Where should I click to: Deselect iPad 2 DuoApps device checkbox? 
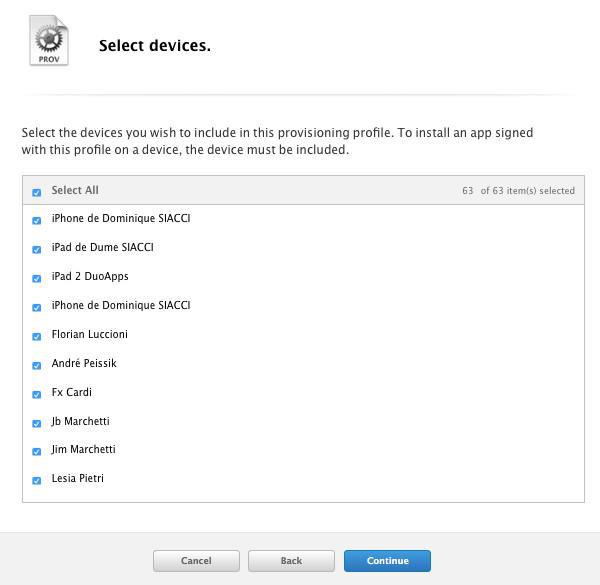tap(37, 278)
